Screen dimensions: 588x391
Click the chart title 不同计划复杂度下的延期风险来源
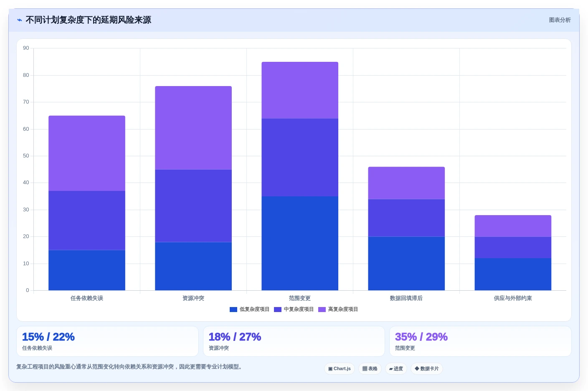pyautogui.click(x=89, y=20)
